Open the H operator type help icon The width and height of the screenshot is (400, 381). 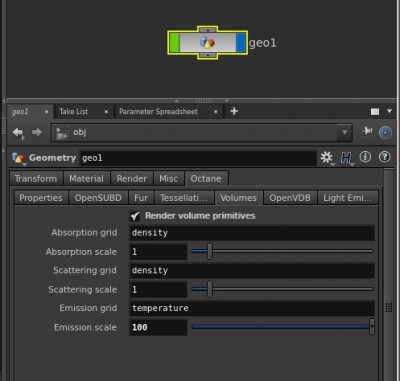(346, 158)
